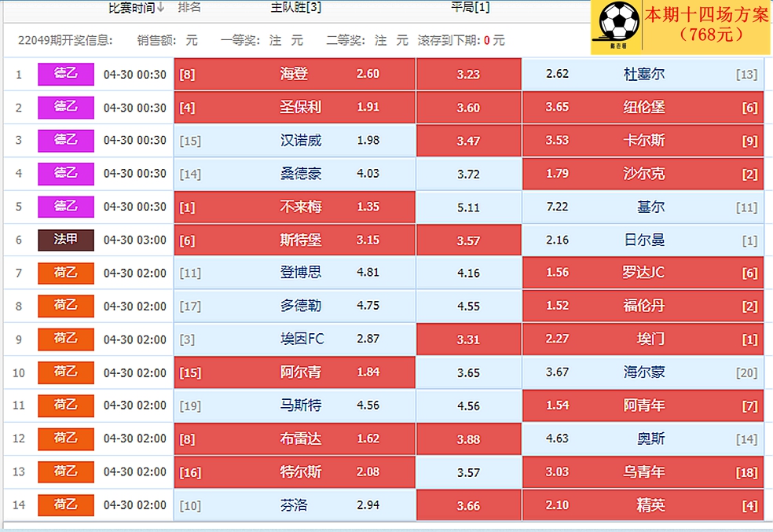Select 罗达JC away win 1.56 cell
The image size is (773, 532).
[643, 273]
